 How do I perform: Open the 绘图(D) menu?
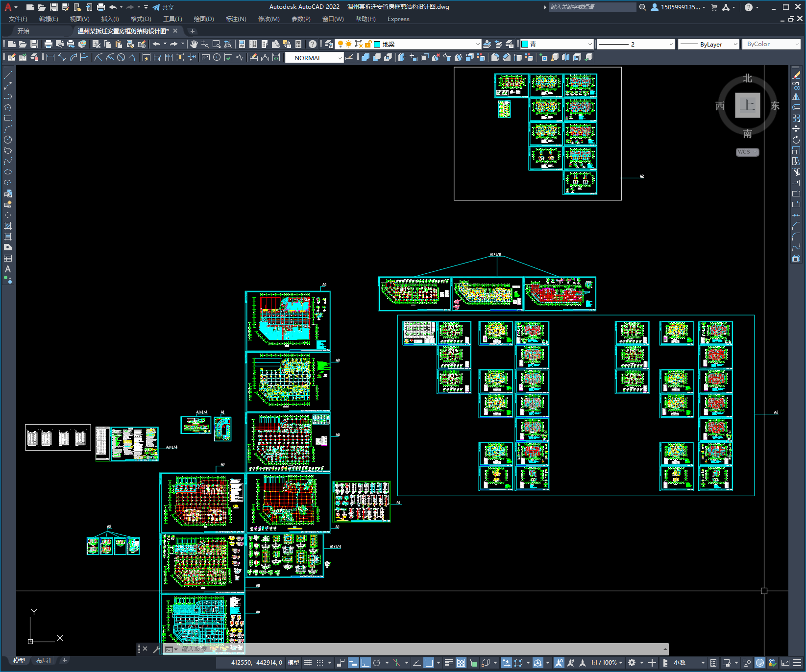[204, 19]
